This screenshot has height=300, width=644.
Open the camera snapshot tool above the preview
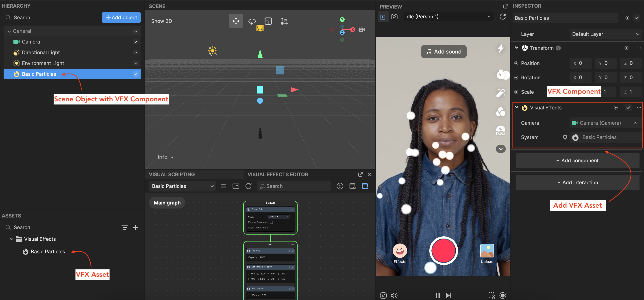pyautogui.click(x=394, y=17)
